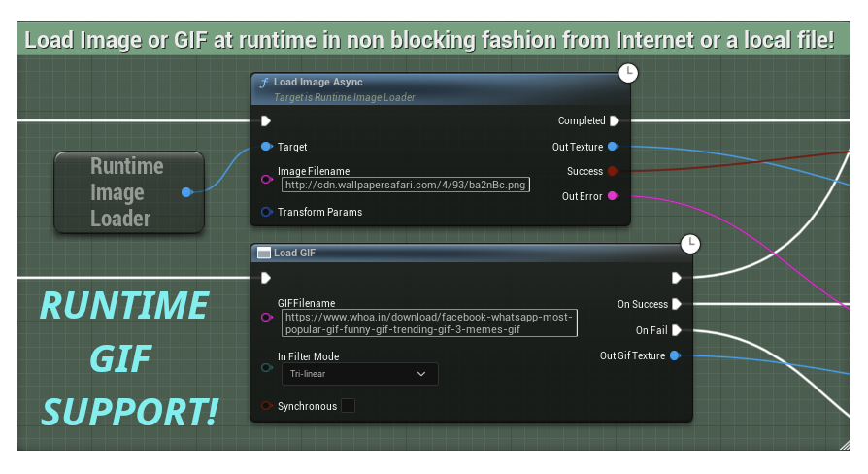Click the GIFFilename URL field
The width and height of the screenshot is (868, 474).
pos(429,322)
